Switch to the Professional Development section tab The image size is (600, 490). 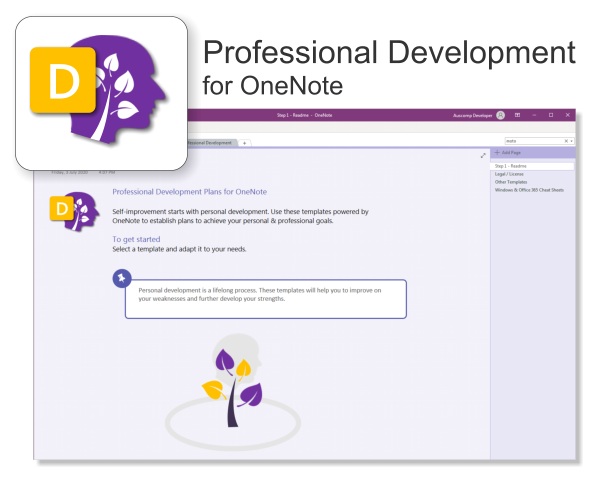pos(211,143)
